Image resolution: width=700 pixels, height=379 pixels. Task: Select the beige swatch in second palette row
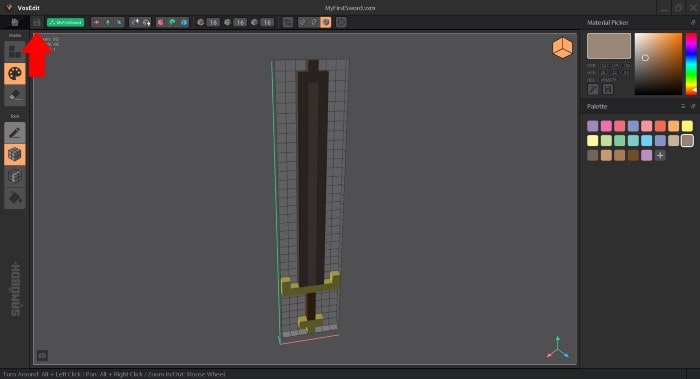coord(674,141)
